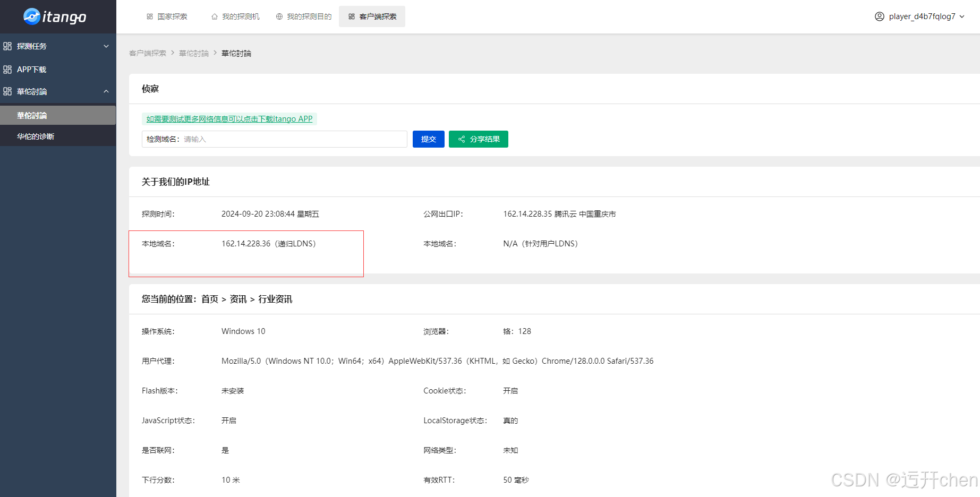Select the 客户端探索 toolbar icon
This screenshot has height=497, width=980.
351,16
